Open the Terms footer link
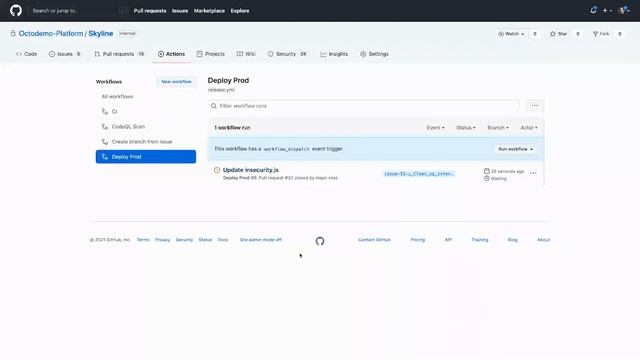 pyautogui.click(x=143, y=240)
